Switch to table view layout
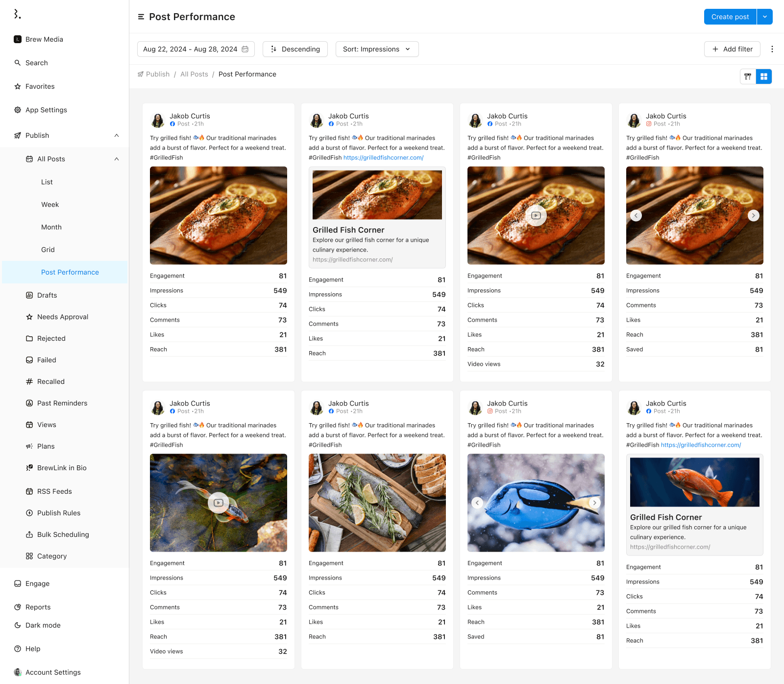784x684 pixels. (748, 76)
